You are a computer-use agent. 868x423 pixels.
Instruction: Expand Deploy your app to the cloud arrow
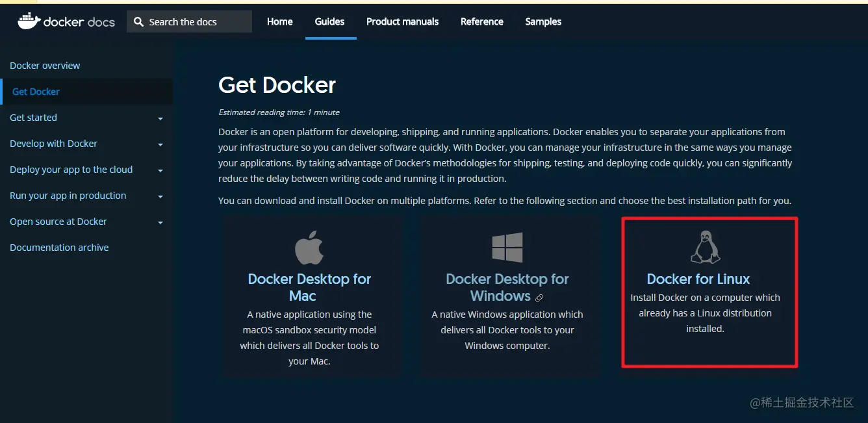pyautogui.click(x=160, y=170)
